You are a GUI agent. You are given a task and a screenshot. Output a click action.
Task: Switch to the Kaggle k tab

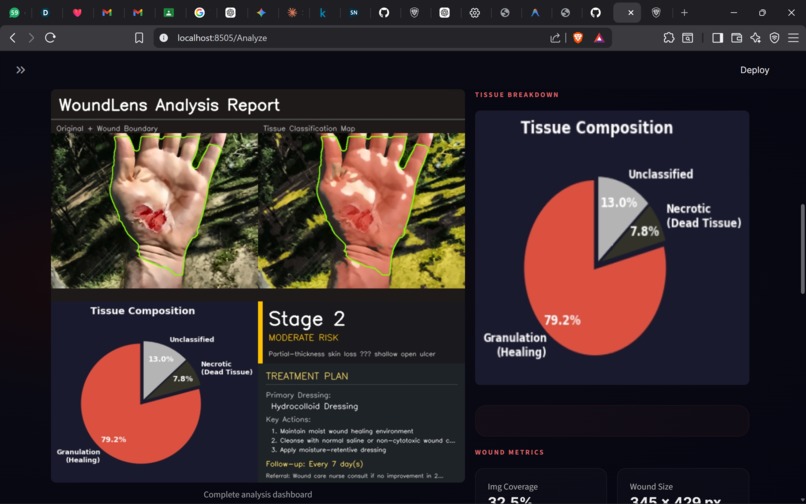[x=322, y=13]
